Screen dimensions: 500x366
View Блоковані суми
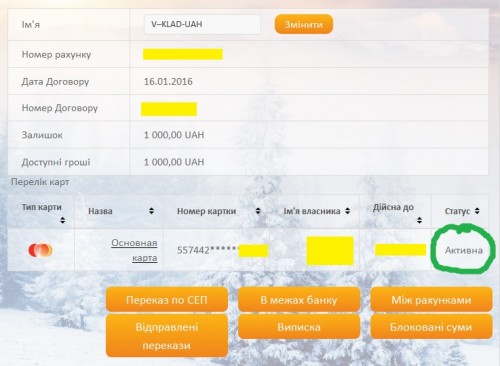coord(431,327)
